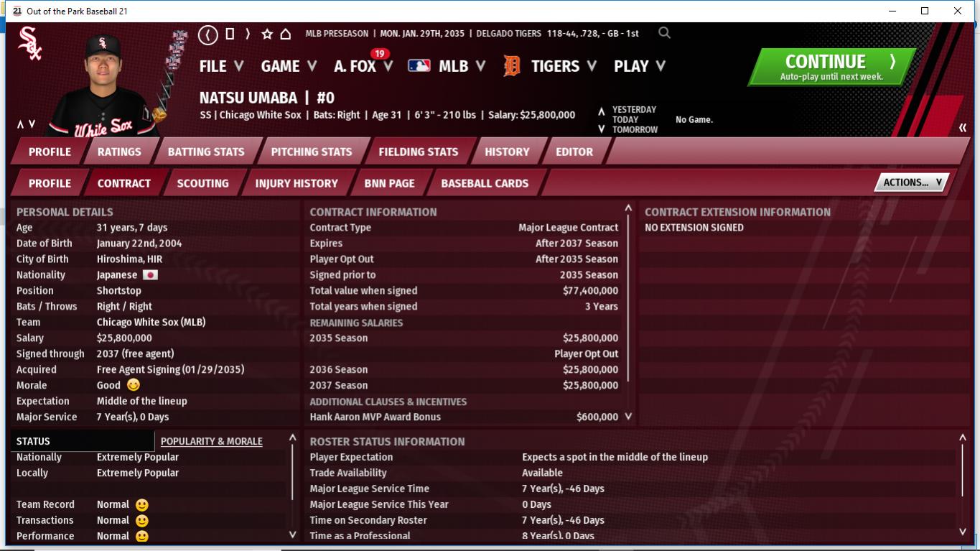Click the White Sox team logo
The image size is (980, 551).
coord(30,42)
